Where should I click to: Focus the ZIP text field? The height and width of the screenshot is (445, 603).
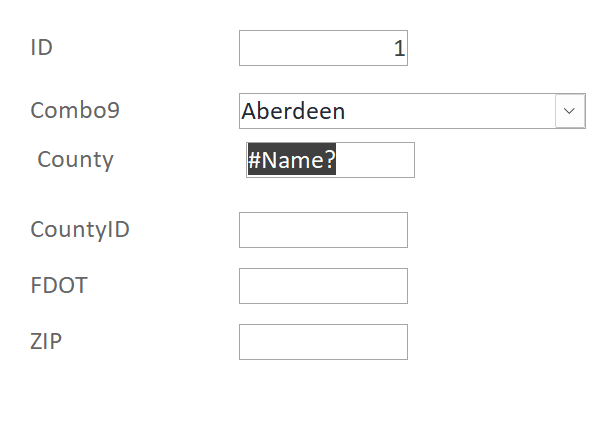323,342
